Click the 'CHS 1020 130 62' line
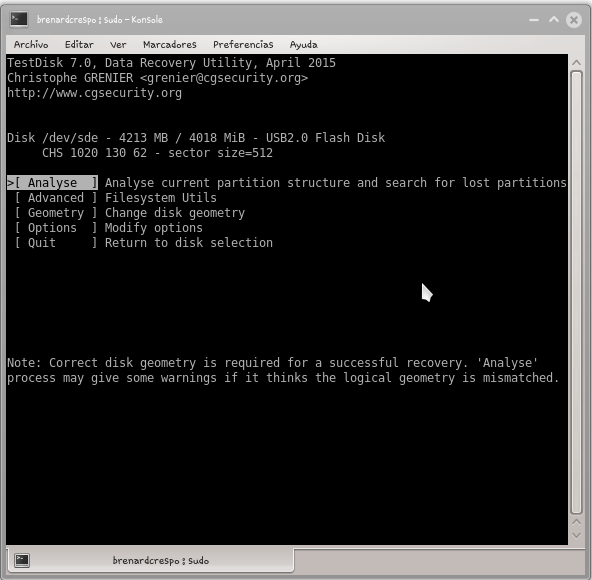The height and width of the screenshot is (580, 592). click(x=157, y=153)
